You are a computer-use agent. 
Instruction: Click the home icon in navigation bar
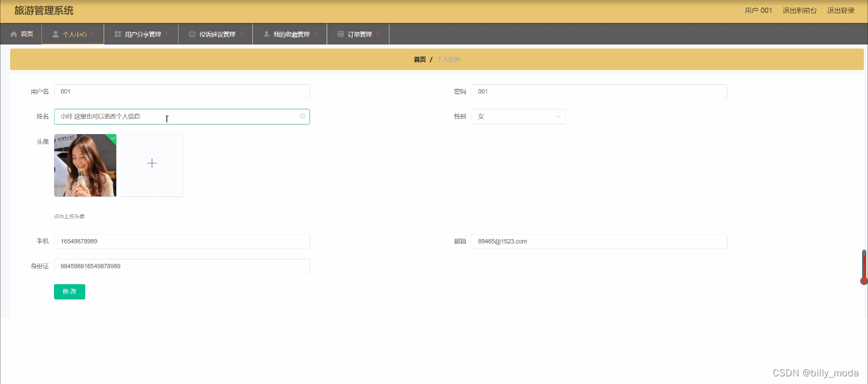[x=13, y=34]
